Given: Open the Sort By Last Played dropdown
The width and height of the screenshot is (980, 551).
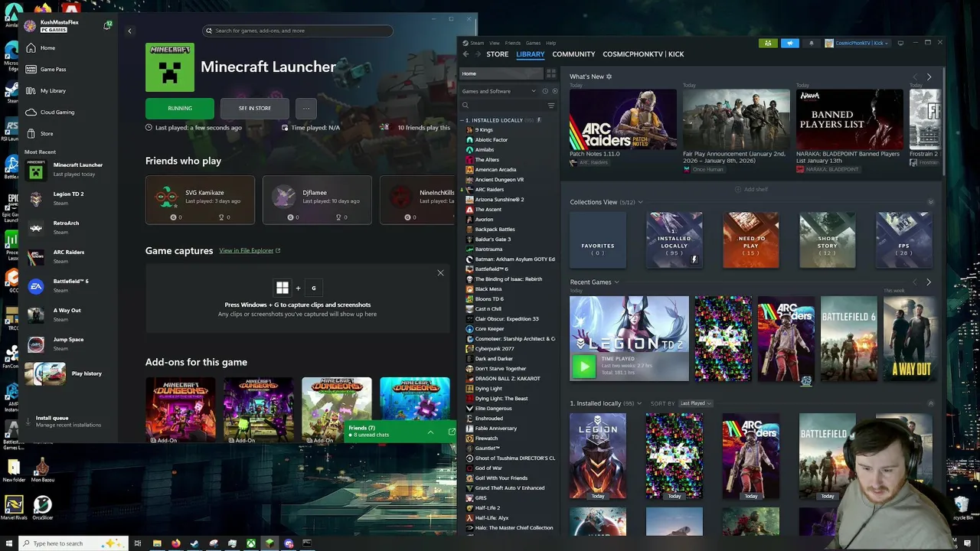Looking at the screenshot, I should tap(695, 403).
